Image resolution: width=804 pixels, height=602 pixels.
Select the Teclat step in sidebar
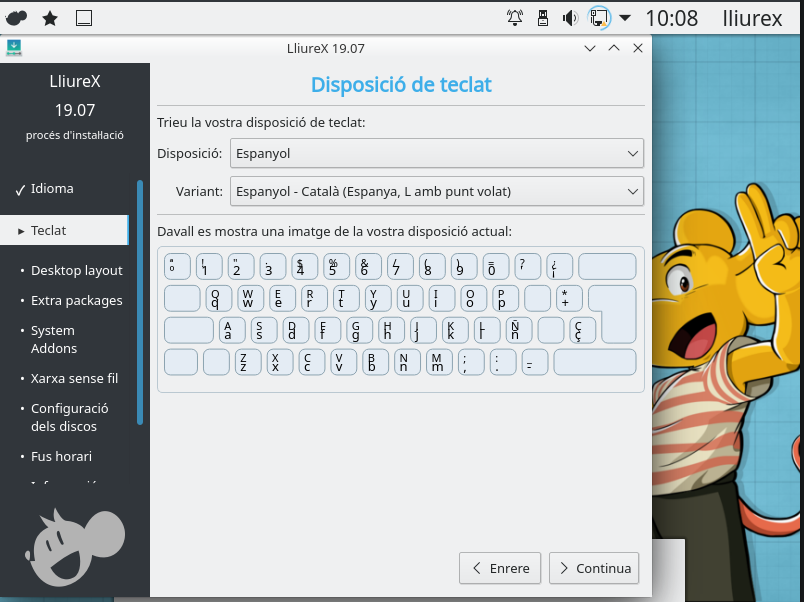(x=49, y=230)
